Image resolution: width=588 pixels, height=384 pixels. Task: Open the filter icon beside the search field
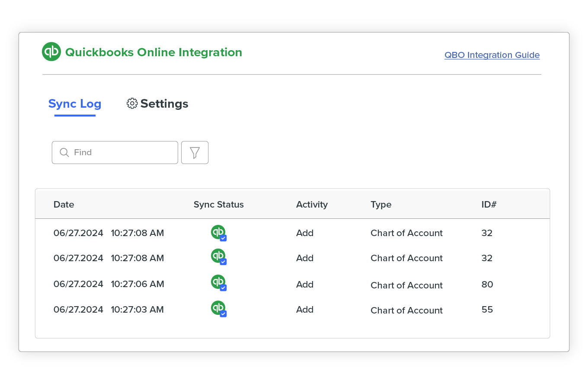[195, 152]
